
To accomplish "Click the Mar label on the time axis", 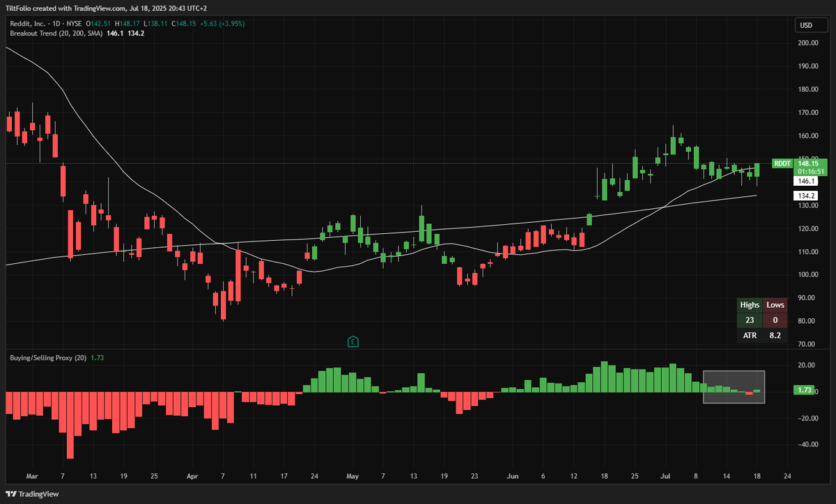I will pyautogui.click(x=31, y=477).
